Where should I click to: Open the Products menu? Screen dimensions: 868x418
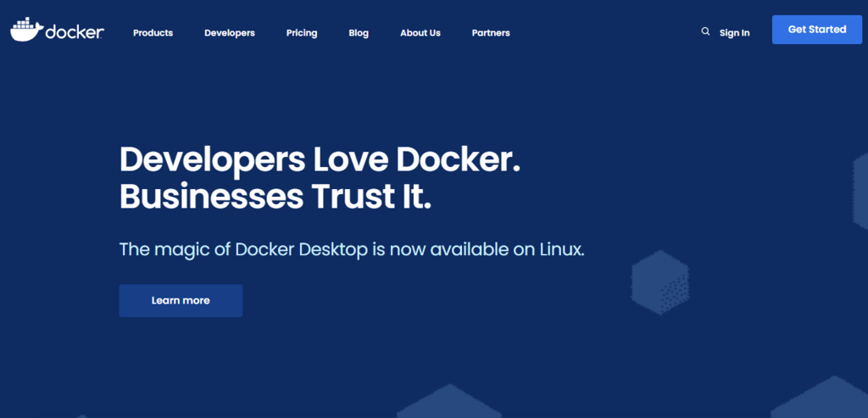tap(153, 33)
